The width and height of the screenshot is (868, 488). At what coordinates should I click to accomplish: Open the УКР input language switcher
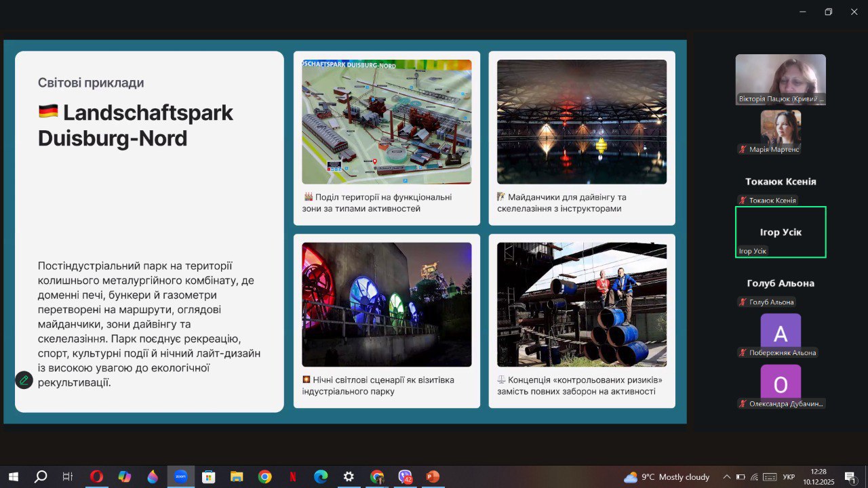coord(789,477)
